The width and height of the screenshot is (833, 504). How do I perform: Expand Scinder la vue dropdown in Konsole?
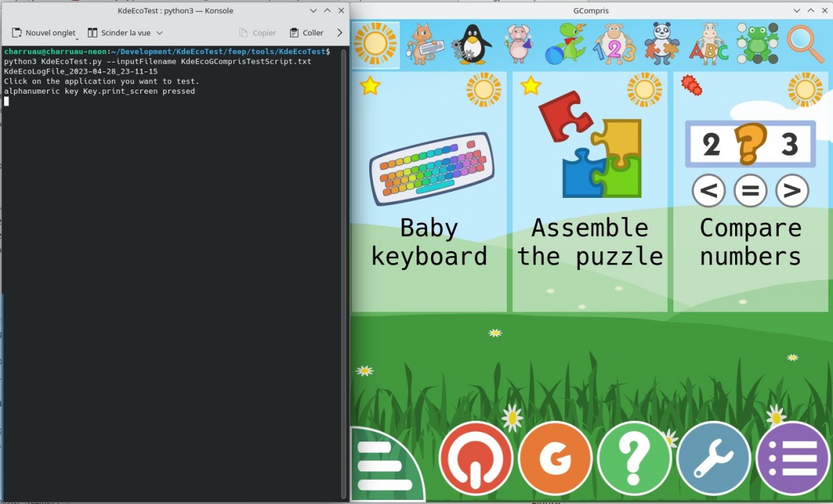(160, 33)
